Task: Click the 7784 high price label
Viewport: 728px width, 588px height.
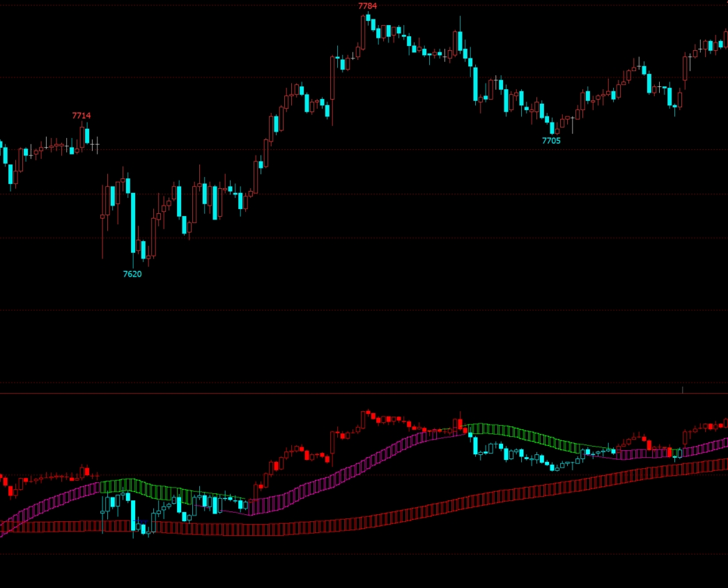Action: click(x=367, y=6)
